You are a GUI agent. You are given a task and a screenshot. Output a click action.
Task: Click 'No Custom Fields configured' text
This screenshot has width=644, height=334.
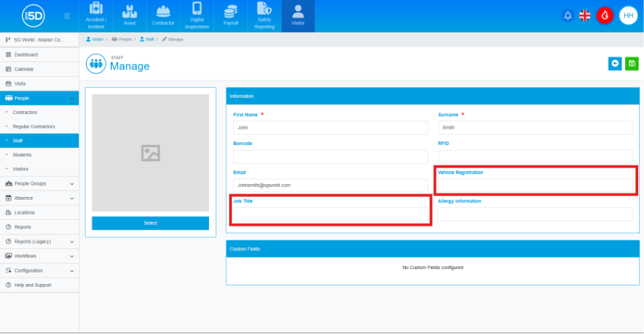[x=432, y=268]
